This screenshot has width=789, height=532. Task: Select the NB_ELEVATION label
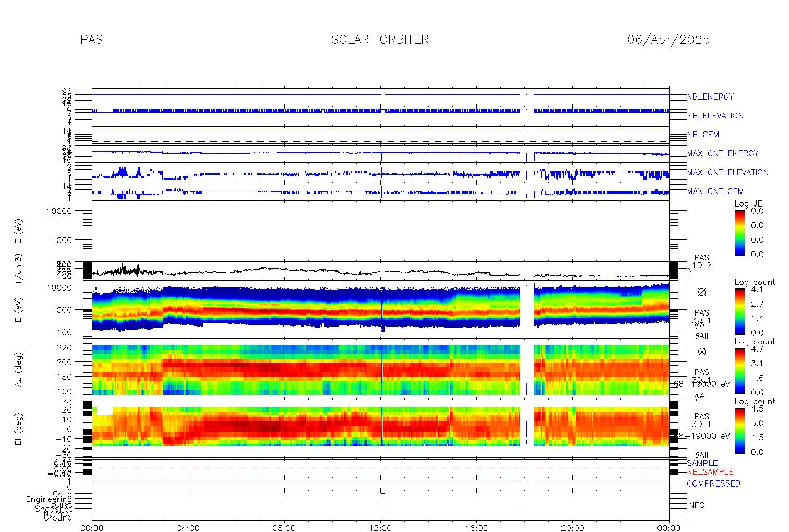715,116
